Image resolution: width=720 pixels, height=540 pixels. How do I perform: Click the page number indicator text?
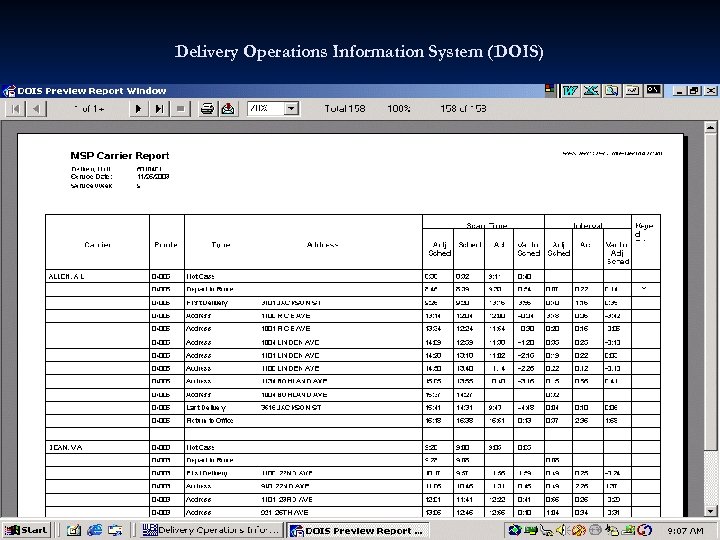pyautogui.click(x=89, y=109)
